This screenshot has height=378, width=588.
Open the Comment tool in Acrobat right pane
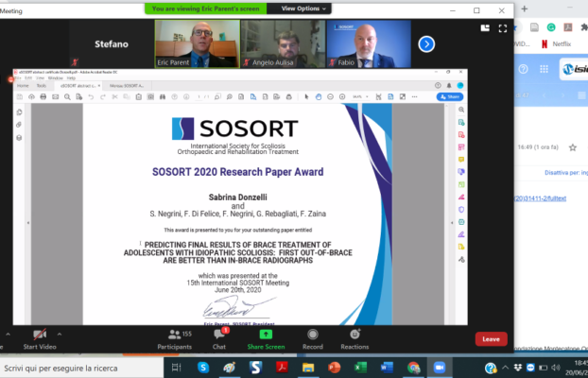461,160
